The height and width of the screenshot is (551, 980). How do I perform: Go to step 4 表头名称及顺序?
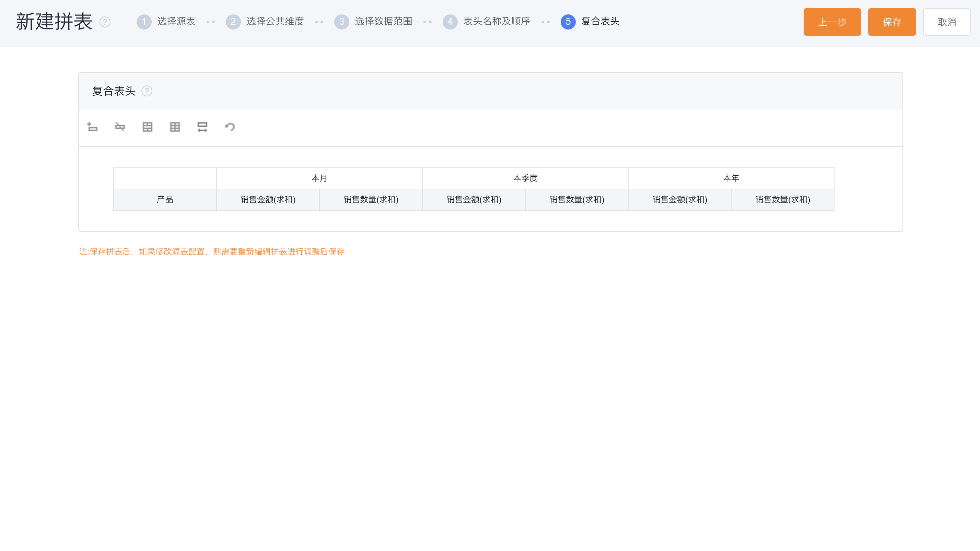(487, 21)
